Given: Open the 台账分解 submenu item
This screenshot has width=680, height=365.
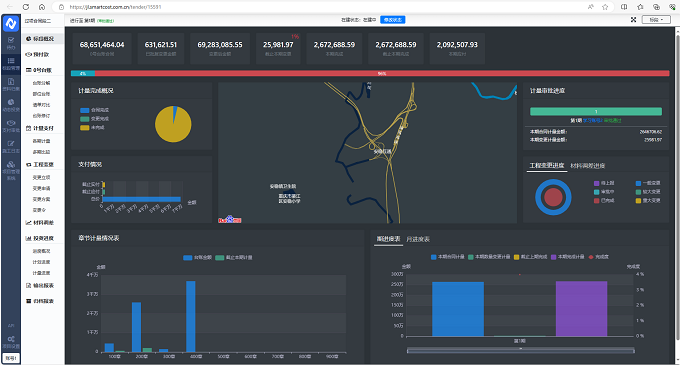Looking at the screenshot, I should point(42,83).
